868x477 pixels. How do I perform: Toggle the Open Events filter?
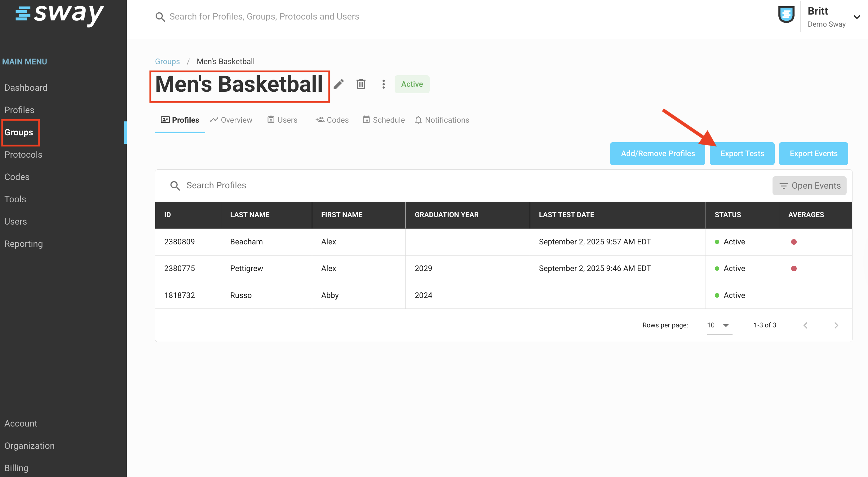point(809,186)
